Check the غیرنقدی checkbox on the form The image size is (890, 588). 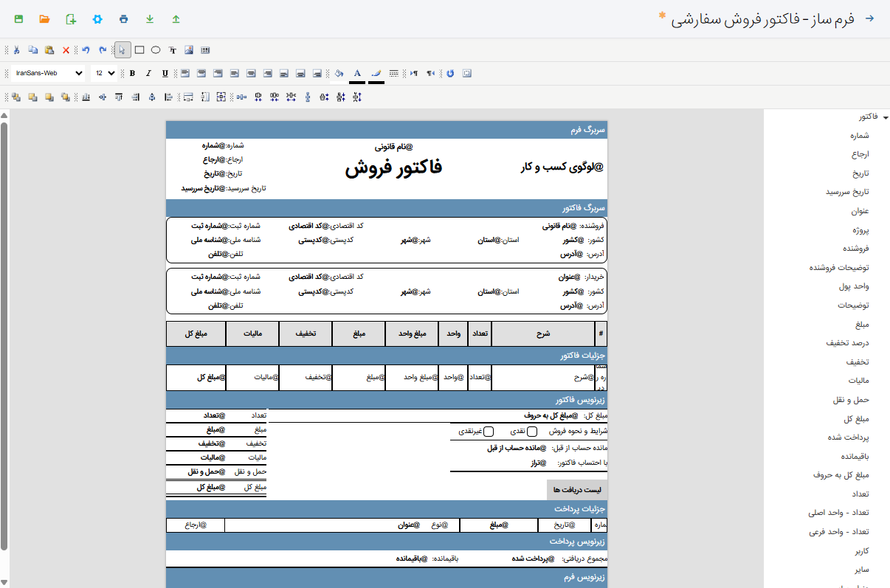click(488, 432)
